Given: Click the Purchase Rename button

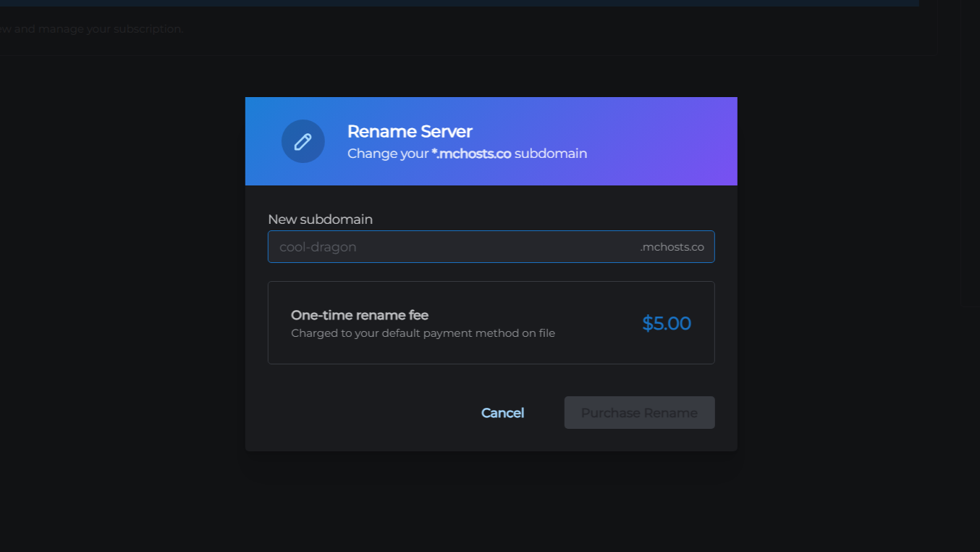Looking at the screenshot, I should tap(639, 412).
